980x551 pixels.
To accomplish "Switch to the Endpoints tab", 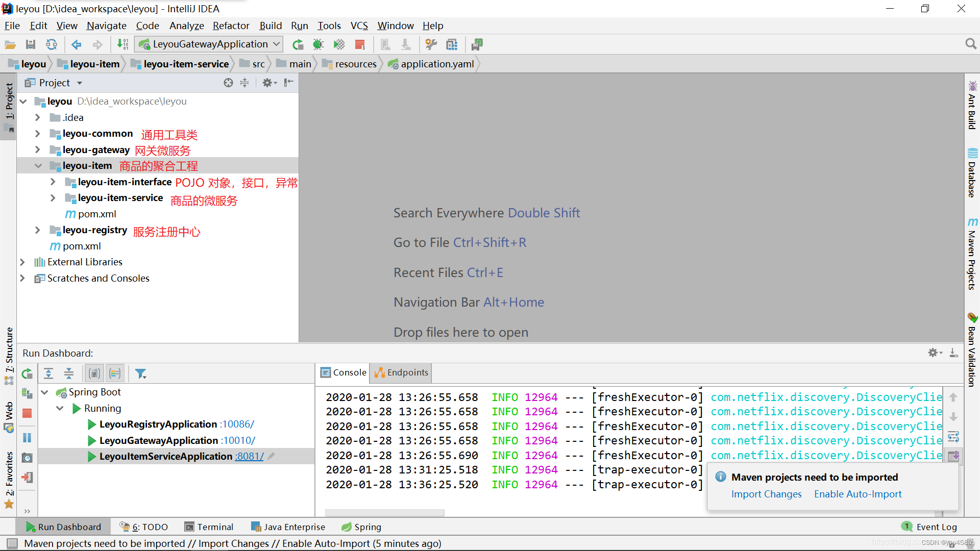I will (x=401, y=373).
